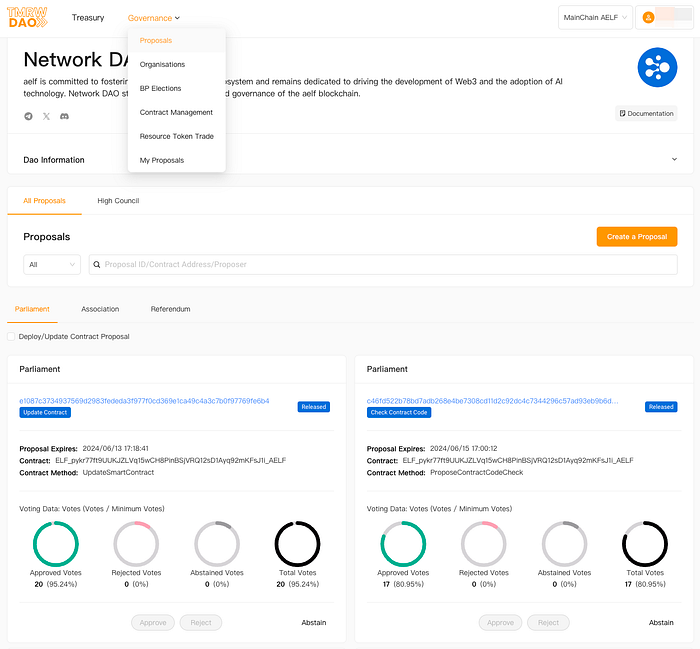Click expiry date 2024/06/15 17:00:12

(463, 448)
